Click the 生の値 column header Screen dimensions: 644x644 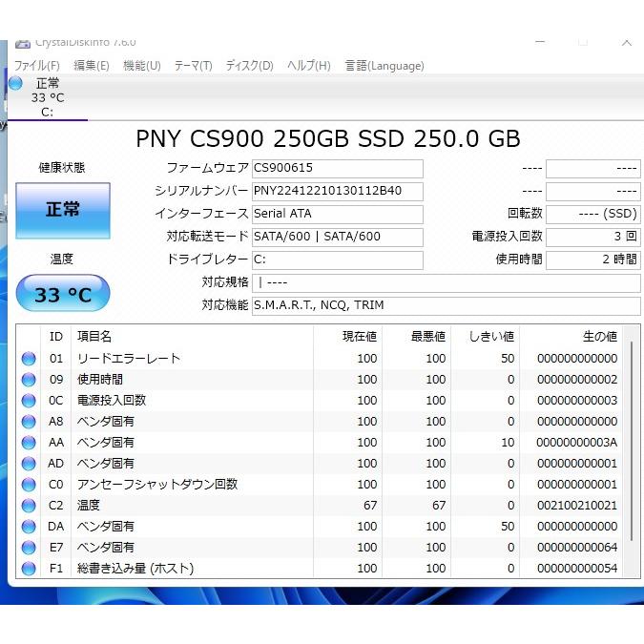571,337
